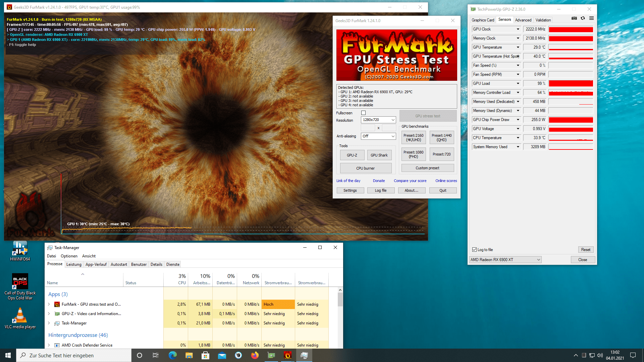Open the Resolution 1280x720 dropdown
The height and width of the screenshot is (362, 644).
[378, 120]
